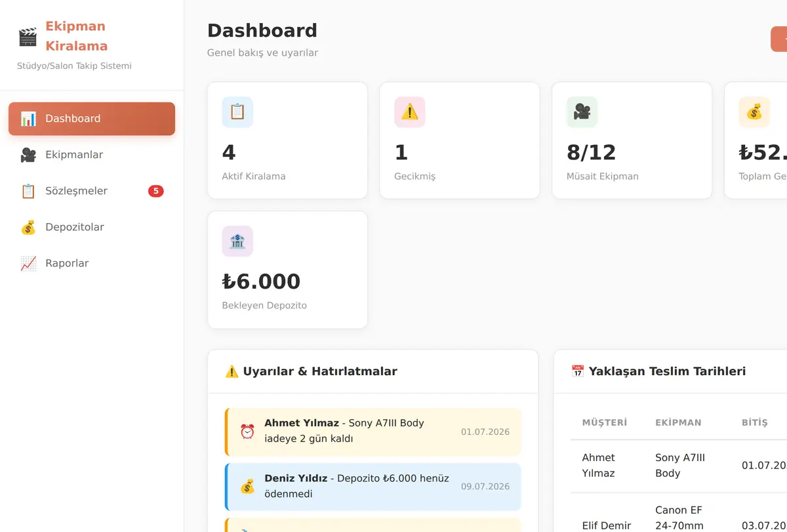
Task: Click the MÜŞTERİ column header
Action: coord(605,422)
